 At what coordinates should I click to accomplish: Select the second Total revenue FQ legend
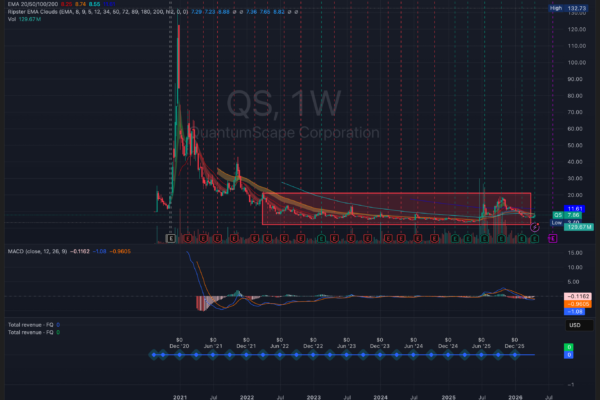31,332
